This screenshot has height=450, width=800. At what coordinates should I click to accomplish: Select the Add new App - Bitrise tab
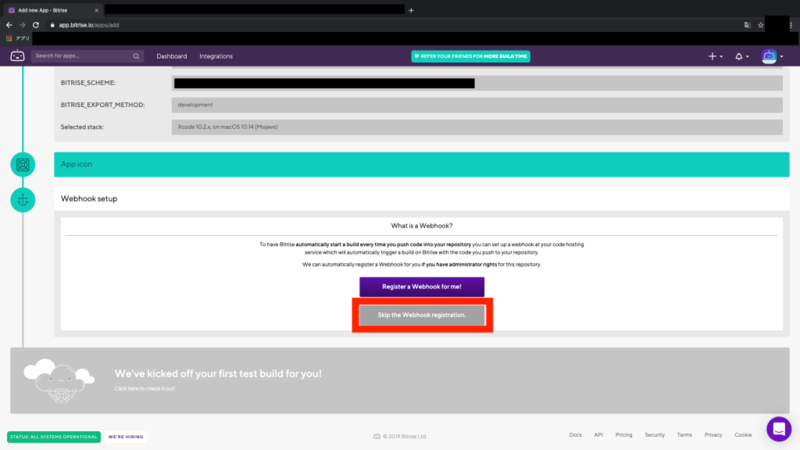pos(53,10)
